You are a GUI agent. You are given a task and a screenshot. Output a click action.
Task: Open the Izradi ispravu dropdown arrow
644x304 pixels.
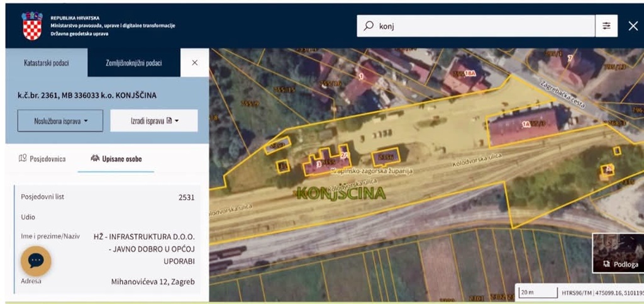click(177, 121)
